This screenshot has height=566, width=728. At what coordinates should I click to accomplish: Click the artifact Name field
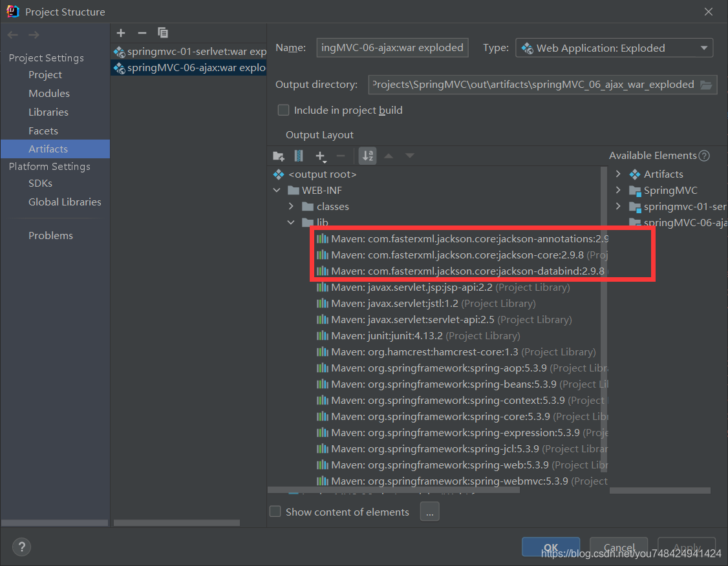392,48
